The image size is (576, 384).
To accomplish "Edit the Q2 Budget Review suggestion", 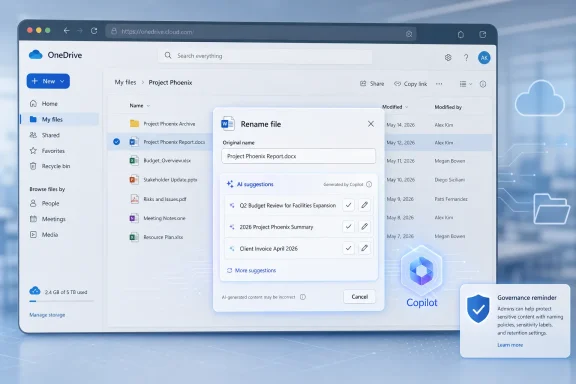I will 364,205.
